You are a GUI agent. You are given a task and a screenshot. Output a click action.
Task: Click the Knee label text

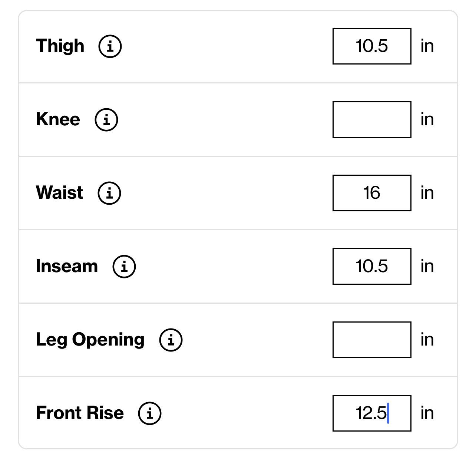(x=58, y=119)
